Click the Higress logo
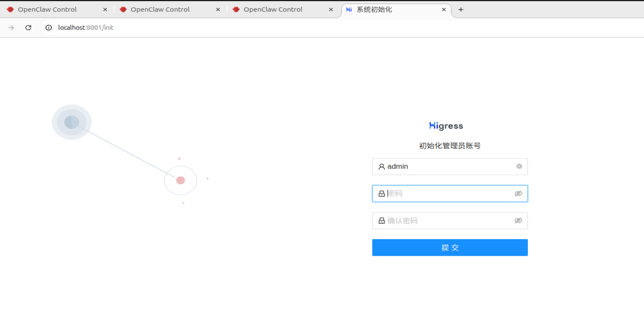The width and height of the screenshot is (644, 320). click(x=446, y=126)
